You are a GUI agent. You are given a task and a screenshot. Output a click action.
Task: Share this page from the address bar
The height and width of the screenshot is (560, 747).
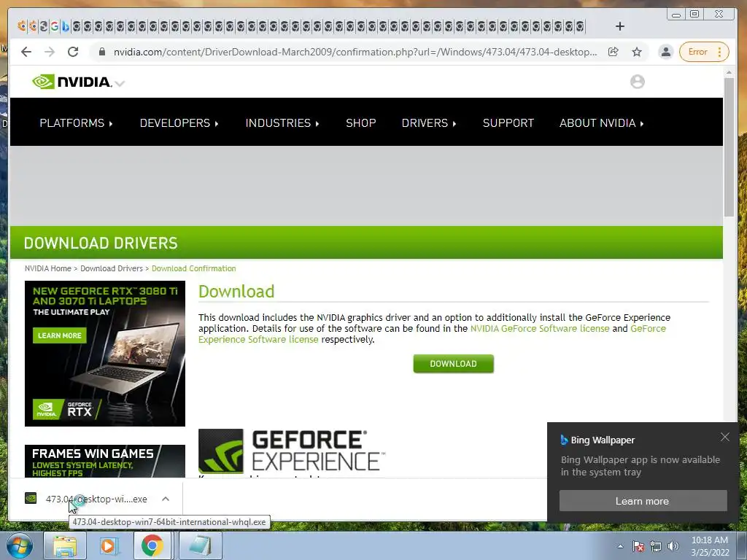pyautogui.click(x=613, y=52)
